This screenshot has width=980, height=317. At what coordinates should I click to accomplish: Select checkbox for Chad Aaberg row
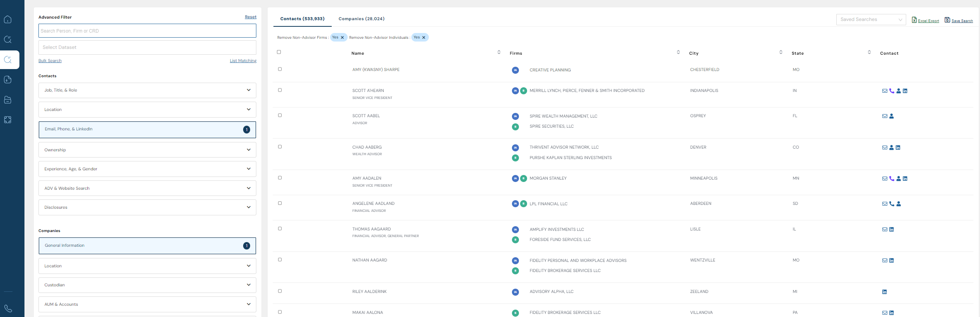[280, 147]
